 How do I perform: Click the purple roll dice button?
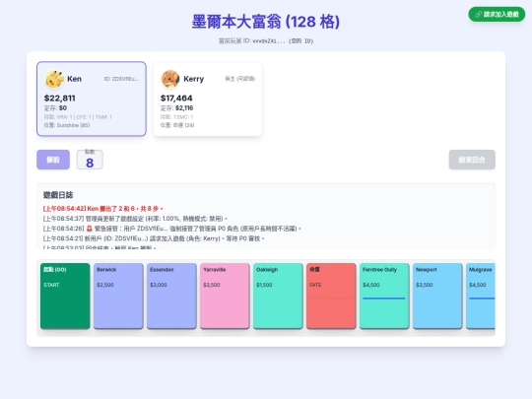point(53,160)
